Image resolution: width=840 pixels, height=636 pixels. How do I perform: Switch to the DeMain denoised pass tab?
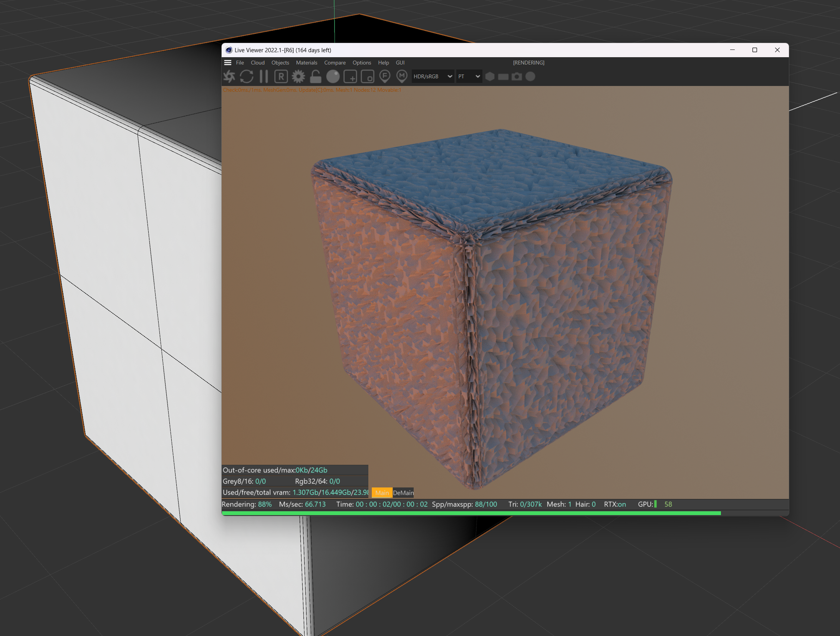coord(403,493)
